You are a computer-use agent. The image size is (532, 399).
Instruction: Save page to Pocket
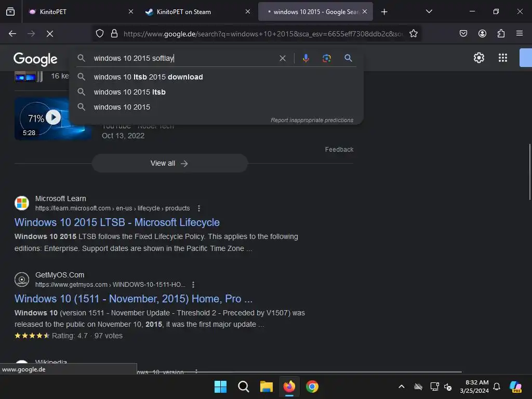tap(463, 33)
